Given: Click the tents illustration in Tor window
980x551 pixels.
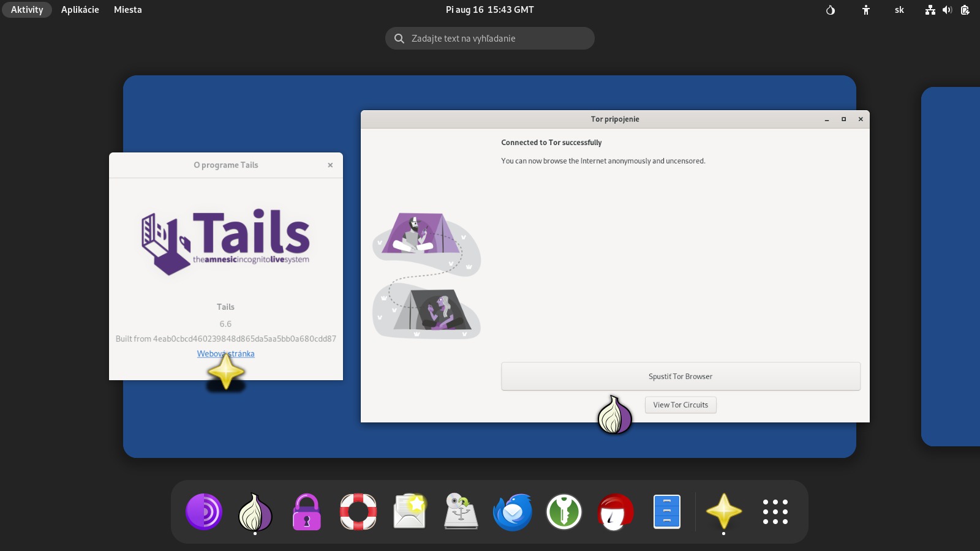Looking at the screenshot, I should pyautogui.click(x=427, y=275).
